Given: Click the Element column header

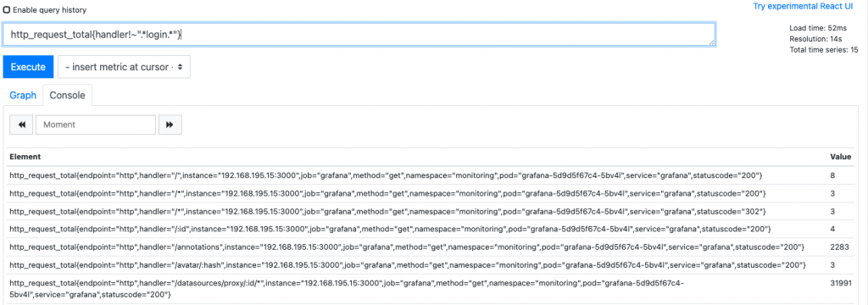Looking at the screenshot, I should (x=25, y=158).
